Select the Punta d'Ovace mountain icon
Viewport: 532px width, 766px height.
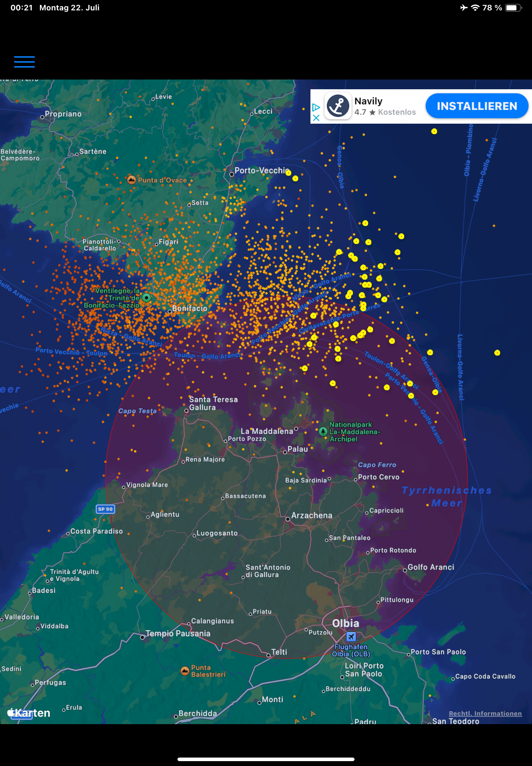131,180
